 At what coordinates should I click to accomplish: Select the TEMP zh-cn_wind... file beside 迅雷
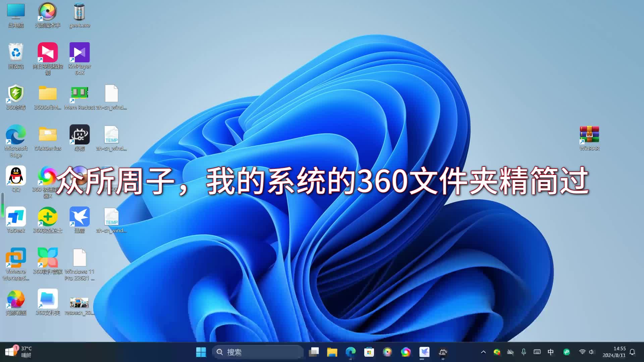pyautogui.click(x=111, y=220)
